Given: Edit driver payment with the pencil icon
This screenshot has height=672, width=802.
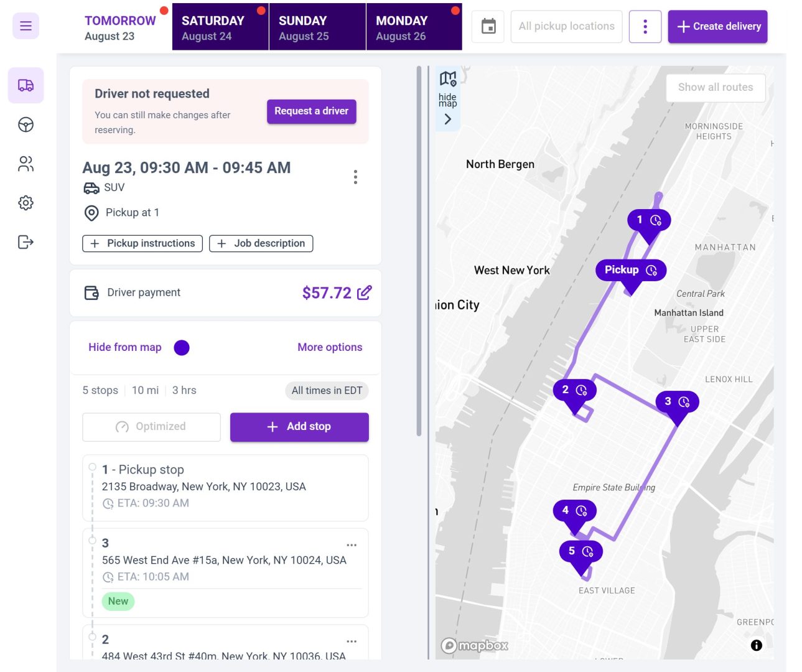Looking at the screenshot, I should click(365, 292).
